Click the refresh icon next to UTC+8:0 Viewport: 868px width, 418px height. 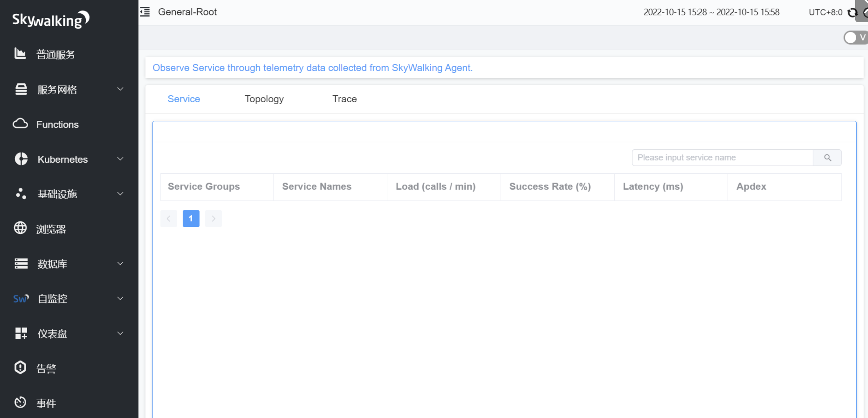pos(853,13)
